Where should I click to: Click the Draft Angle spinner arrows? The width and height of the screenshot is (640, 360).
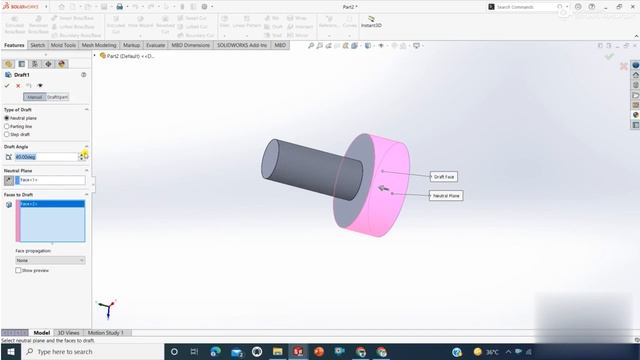click(80, 157)
